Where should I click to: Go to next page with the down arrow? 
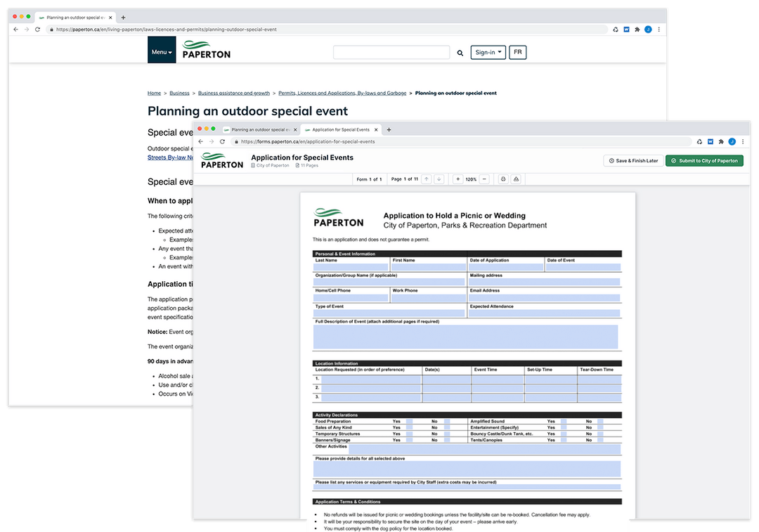(438, 179)
